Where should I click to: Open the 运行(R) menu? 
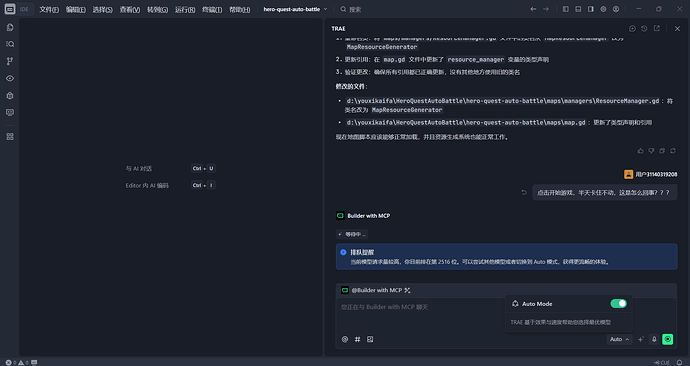point(185,9)
